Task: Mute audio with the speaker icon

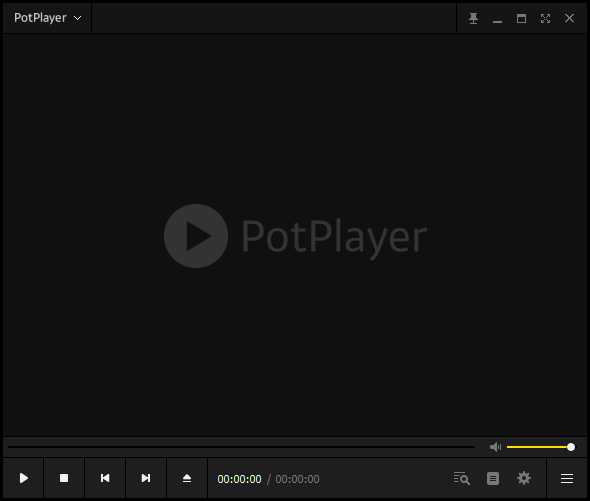Action: coord(495,447)
